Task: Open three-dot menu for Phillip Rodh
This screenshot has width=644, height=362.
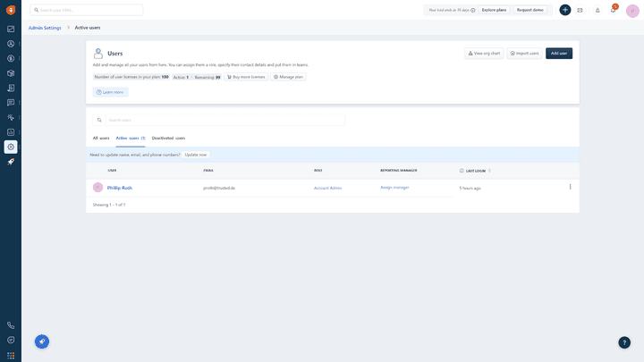Action: coord(570,187)
